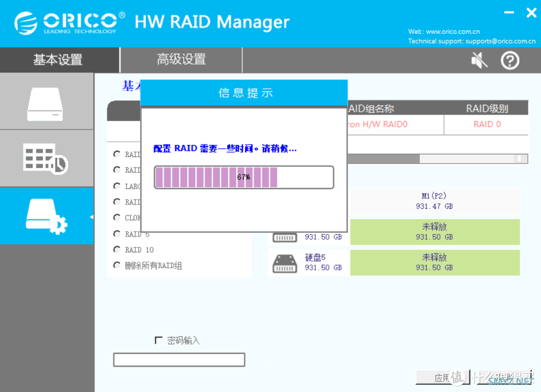
Task: Click the 硬盘5 hard disk icon
Action: [285, 264]
